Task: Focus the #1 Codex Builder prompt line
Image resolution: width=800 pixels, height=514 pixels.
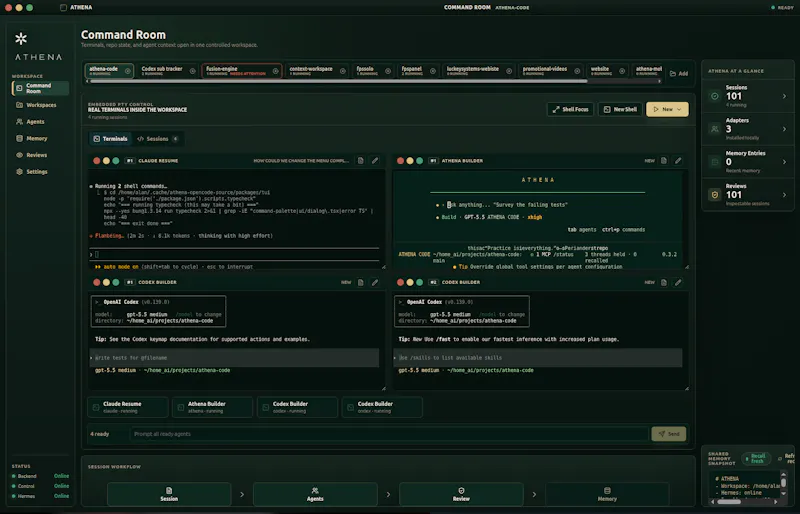Action: coord(235,358)
